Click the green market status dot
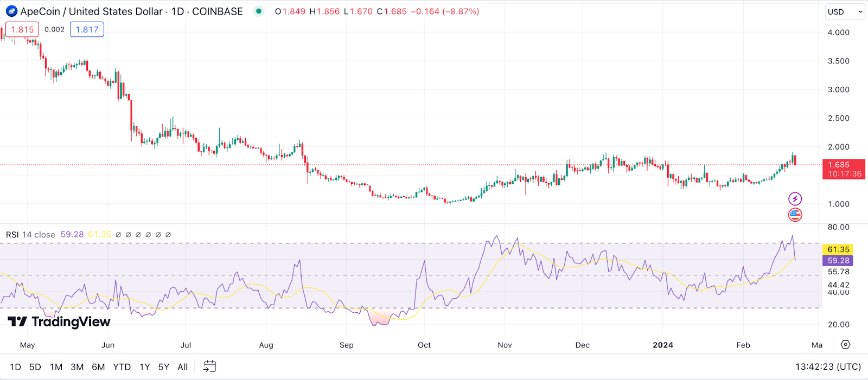The height and width of the screenshot is (380, 868). [259, 11]
